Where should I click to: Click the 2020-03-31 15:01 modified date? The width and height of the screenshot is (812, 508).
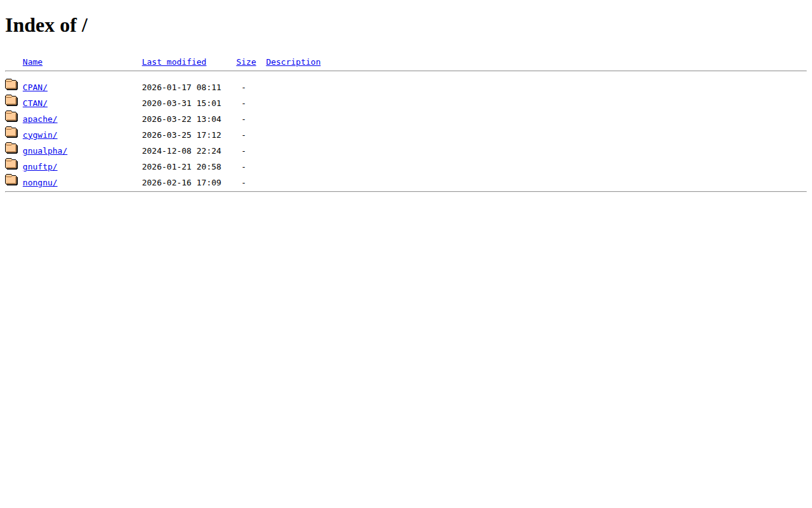181,104
